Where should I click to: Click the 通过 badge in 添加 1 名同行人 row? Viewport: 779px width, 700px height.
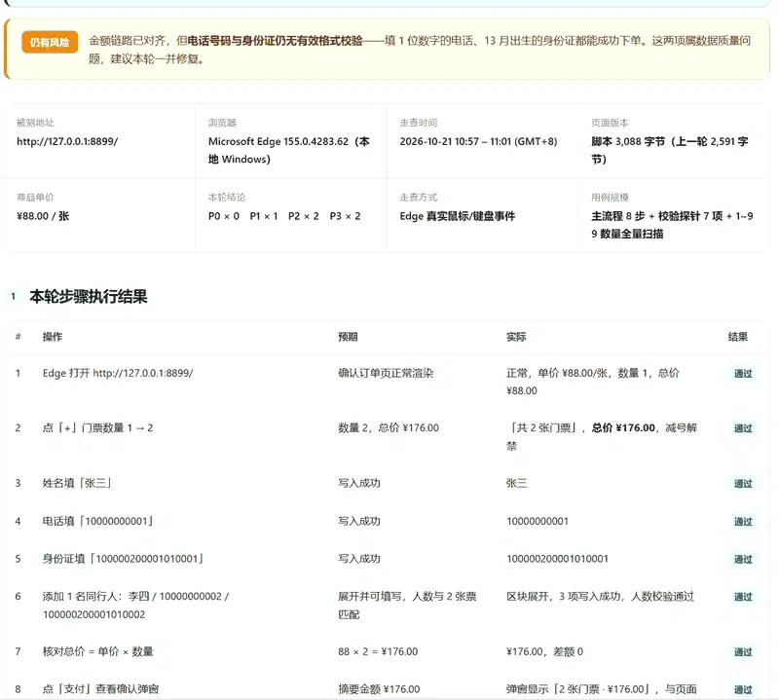743,597
